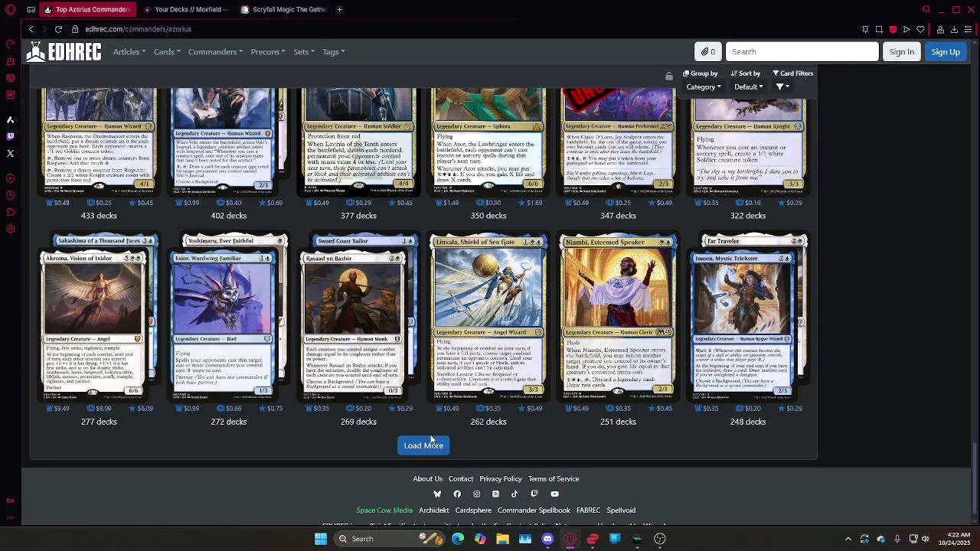Open the Linvala, Shield of Sea Gate card
The image size is (980, 551).
(488, 318)
